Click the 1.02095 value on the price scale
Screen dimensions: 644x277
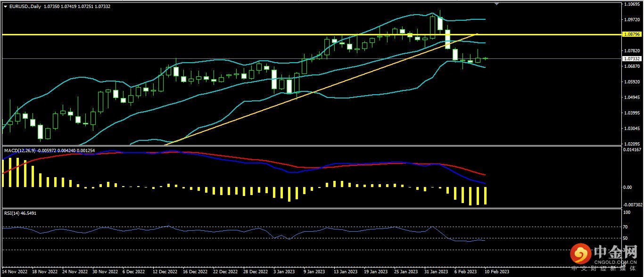click(x=632, y=144)
